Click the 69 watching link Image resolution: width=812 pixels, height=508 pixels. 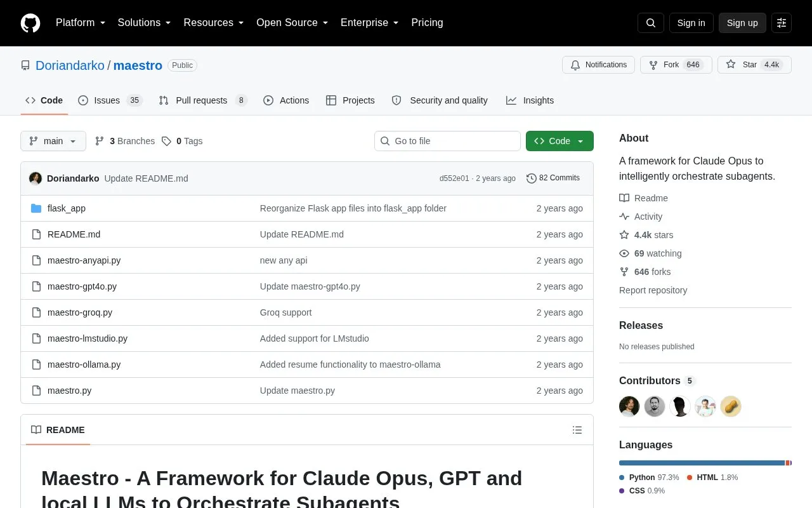651,253
